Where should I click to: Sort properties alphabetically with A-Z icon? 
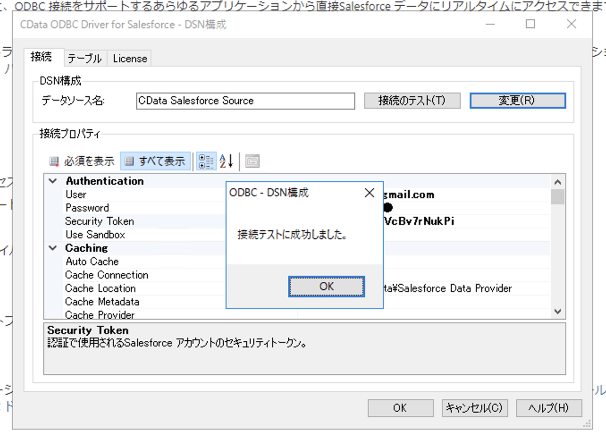(226, 161)
